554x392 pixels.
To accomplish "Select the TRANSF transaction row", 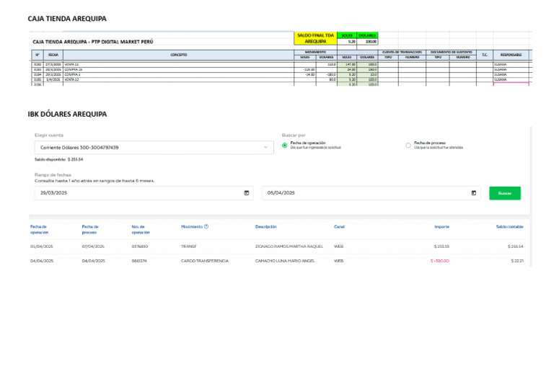I will point(277,246).
